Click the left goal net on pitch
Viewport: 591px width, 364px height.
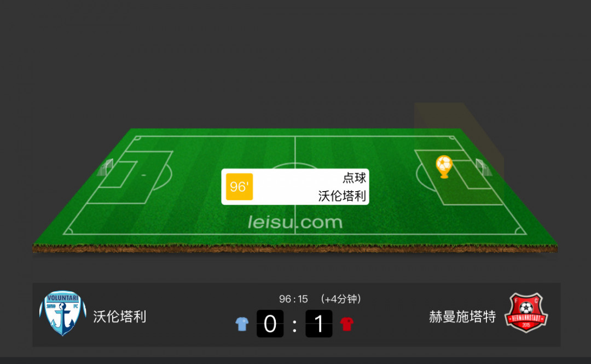click(x=106, y=167)
